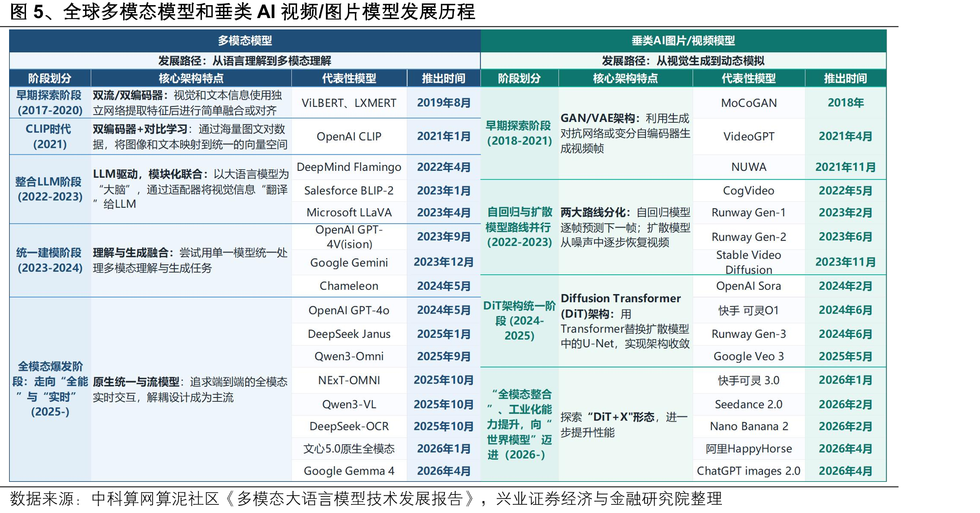Screen dimensions: 980x513
Task: Select the NUWA cell
Action: [x=749, y=167]
